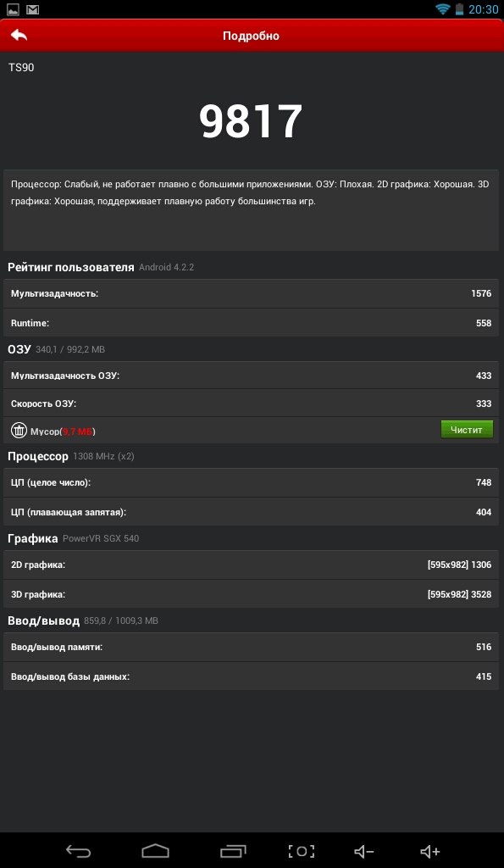Tap the back arrow in the red header
The height and width of the screenshot is (868, 504).
19,36
